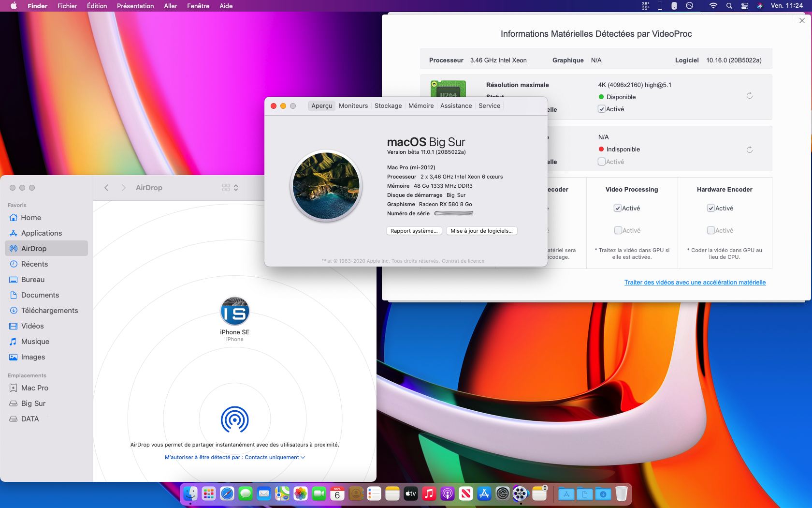Image resolution: width=812 pixels, height=508 pixels.
Task: Open the hardware acceleration video processing link
Action: coord(695,283)
